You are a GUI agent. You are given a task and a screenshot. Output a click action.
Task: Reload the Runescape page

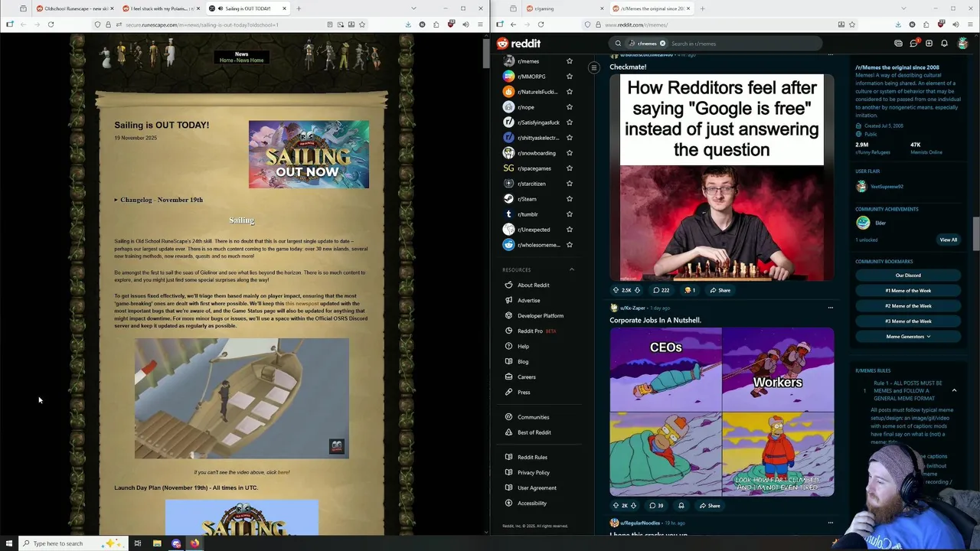[51, 24]
